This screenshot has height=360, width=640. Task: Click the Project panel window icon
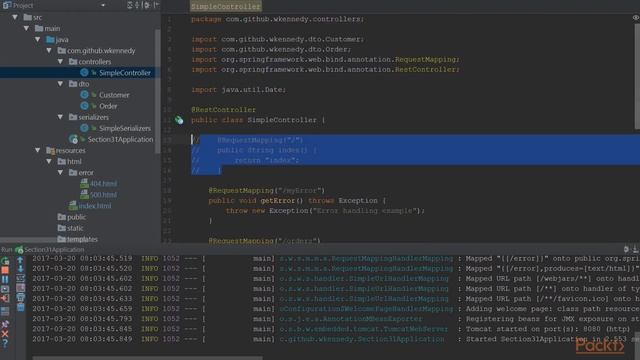coord(7,5)
